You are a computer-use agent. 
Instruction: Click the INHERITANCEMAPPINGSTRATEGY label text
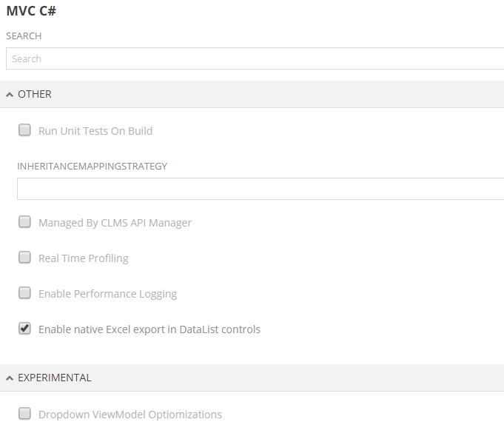(93, 166)
